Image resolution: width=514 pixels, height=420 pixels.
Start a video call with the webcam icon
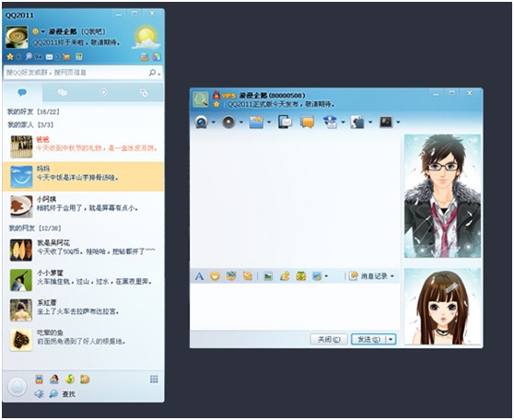(201, 122)
